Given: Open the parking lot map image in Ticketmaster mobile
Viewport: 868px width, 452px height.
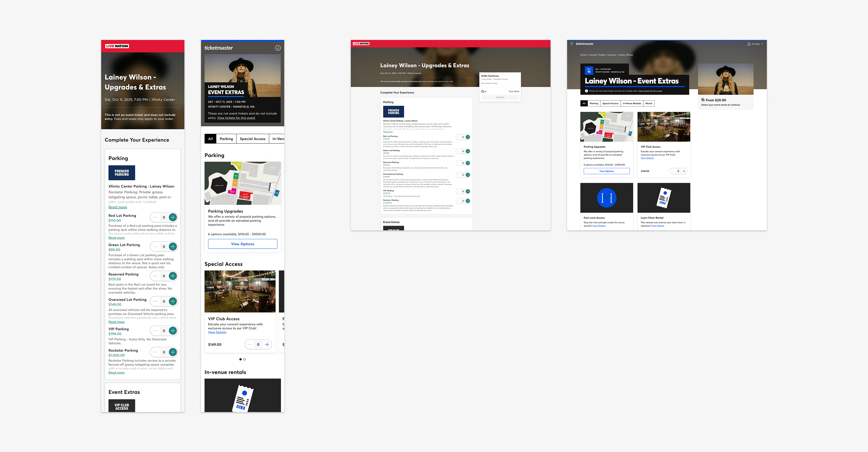Looking at the screenshot, I should [243, 183].
